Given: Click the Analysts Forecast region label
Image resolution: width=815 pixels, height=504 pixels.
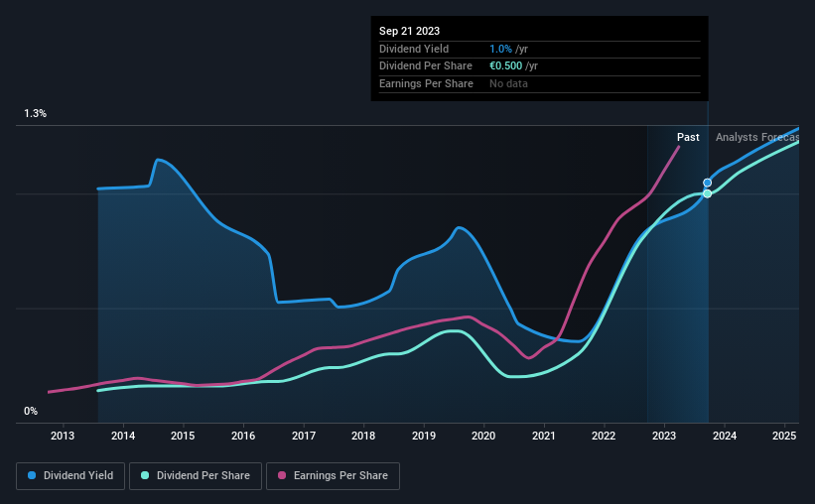Looking at the screenshot, I should coord(757,137).
